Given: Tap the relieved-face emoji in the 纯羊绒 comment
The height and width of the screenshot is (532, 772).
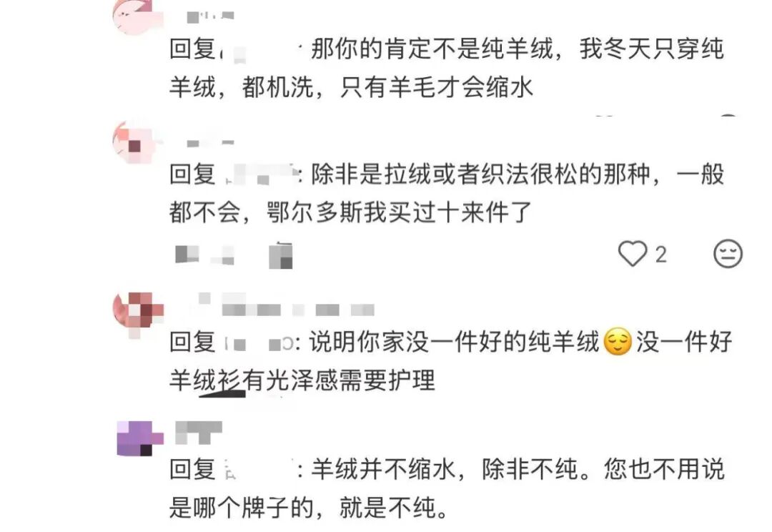Looking at the screenshot, I should [x=618, y=341].
